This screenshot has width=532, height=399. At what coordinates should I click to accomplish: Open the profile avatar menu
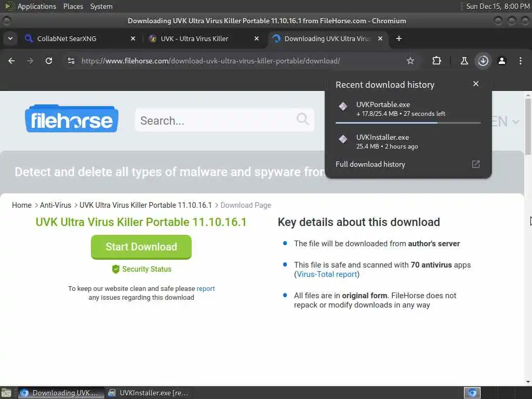(x=502, y=61)
